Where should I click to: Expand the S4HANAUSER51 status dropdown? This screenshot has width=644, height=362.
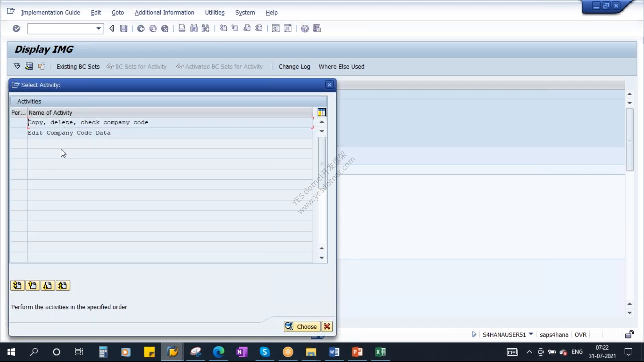point(531,334)
